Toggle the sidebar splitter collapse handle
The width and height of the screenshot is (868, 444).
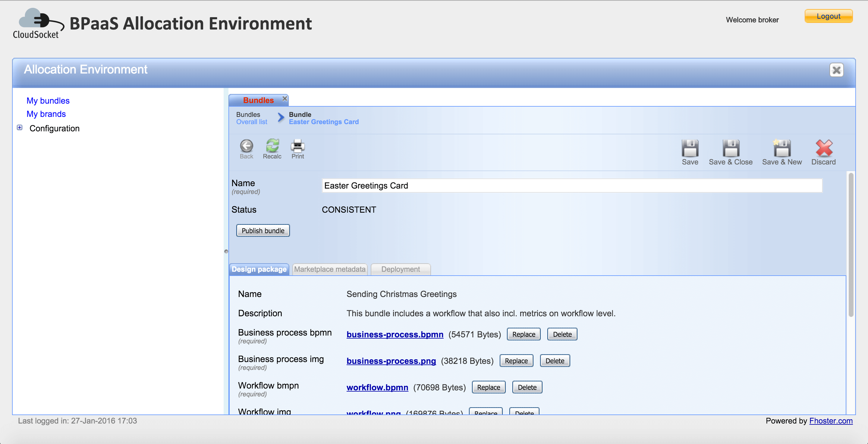click(226, 251)
